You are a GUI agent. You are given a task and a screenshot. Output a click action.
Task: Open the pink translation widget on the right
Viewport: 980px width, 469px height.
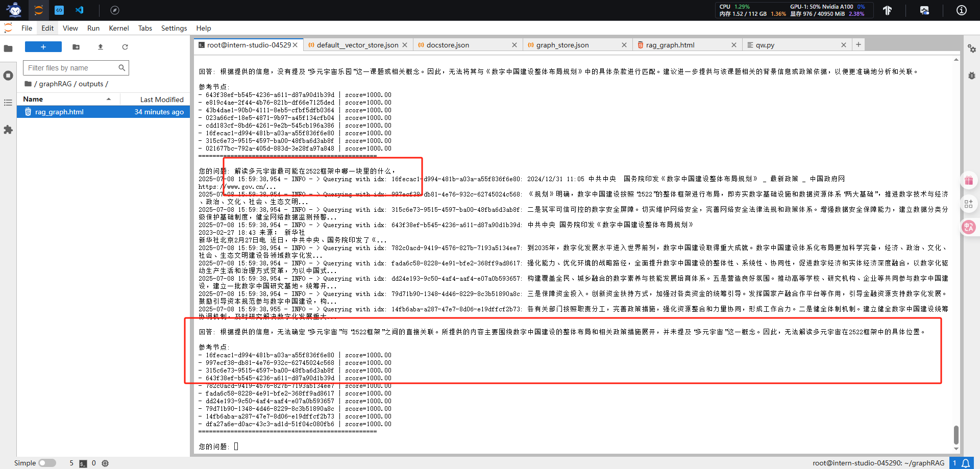(969, 227)
